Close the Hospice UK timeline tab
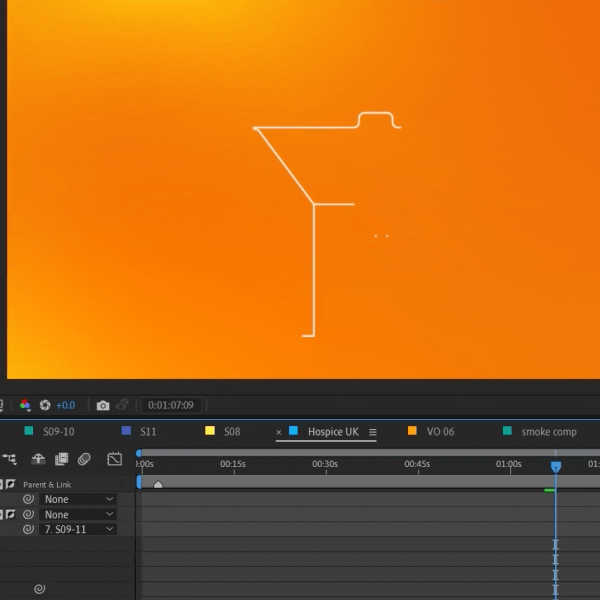Screen dimensions: 600x600 point(279,432)
